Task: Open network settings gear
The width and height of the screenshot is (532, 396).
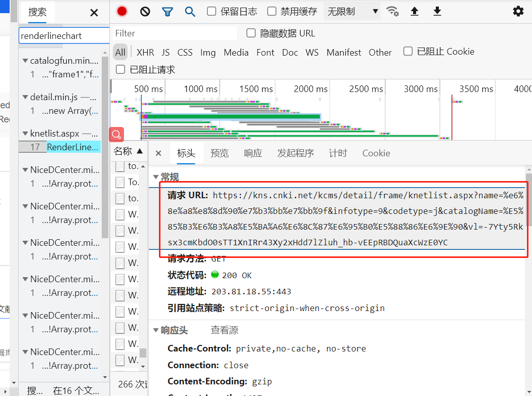Action: pyautogui.click(x=518, y=12)
